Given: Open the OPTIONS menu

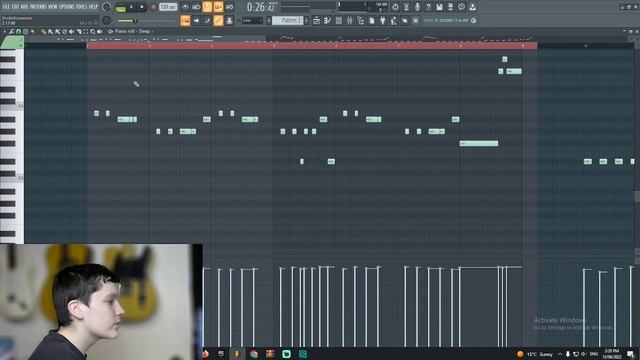Looking at the screenshot, I should tap(67, 7).
